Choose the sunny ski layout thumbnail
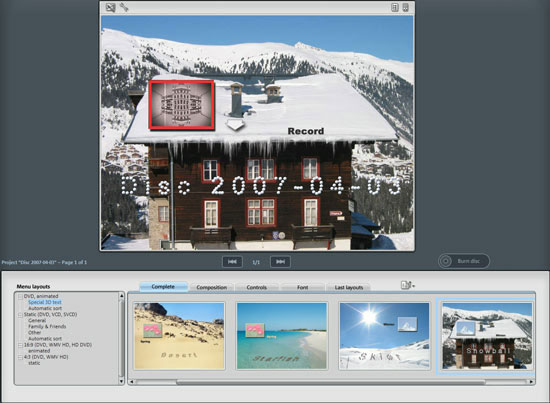550x403 pixels. pyautogui.click(x=384, y=336)
